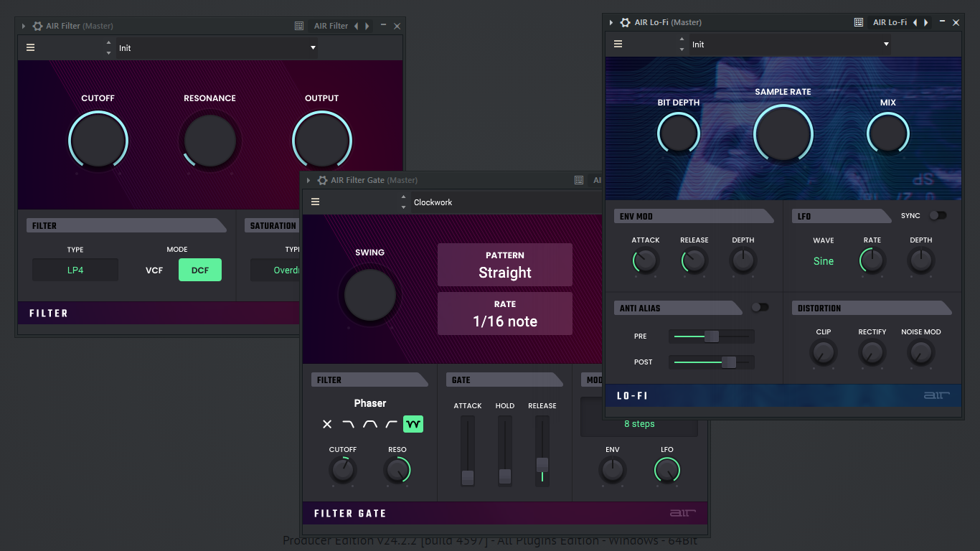Image resolution: width=980 pixels, height=551 pixels.
Task: Go to previous preset in AIR Lo-Fi title bar
Action: [915, 22]
